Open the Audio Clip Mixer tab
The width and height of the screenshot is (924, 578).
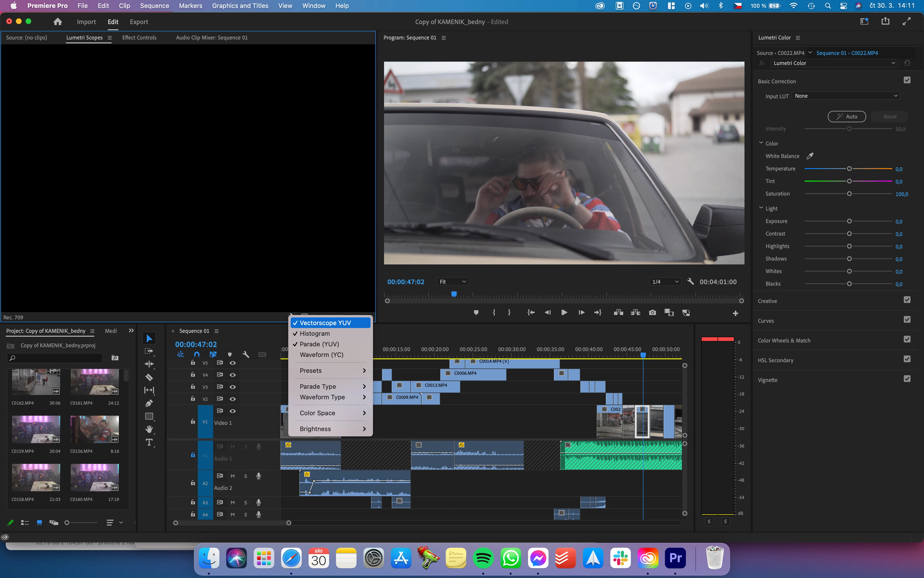tap(212, 38)
